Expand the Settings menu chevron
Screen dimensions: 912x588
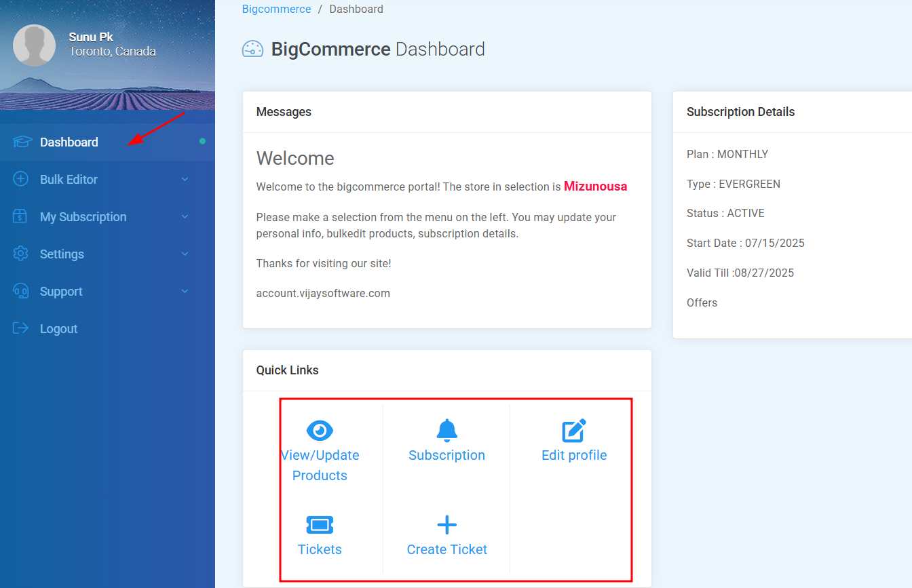point(185,254)
